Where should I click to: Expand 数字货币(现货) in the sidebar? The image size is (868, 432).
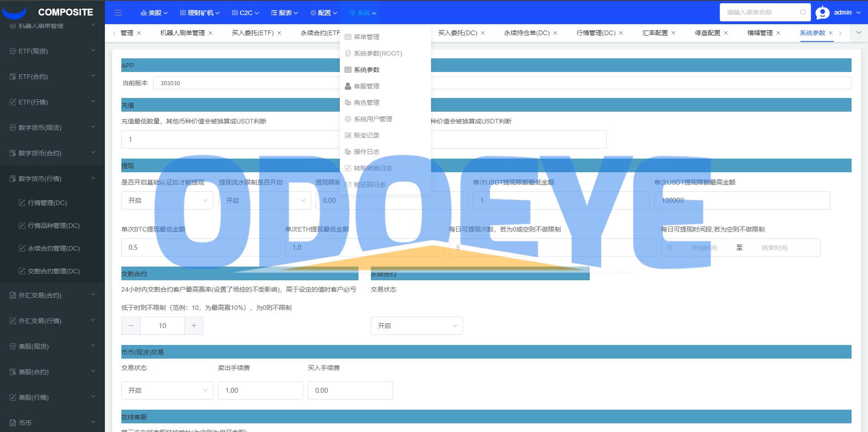coord(52,128)
